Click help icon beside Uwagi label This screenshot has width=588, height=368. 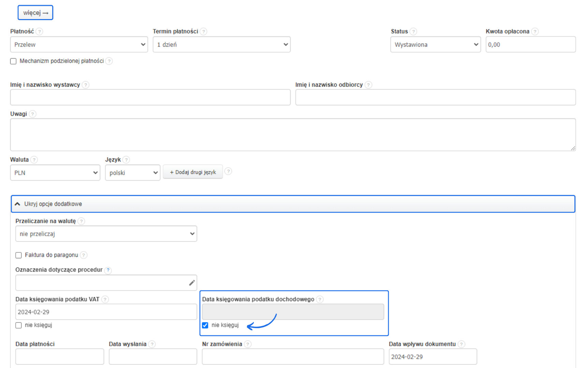tap(32, 114)
